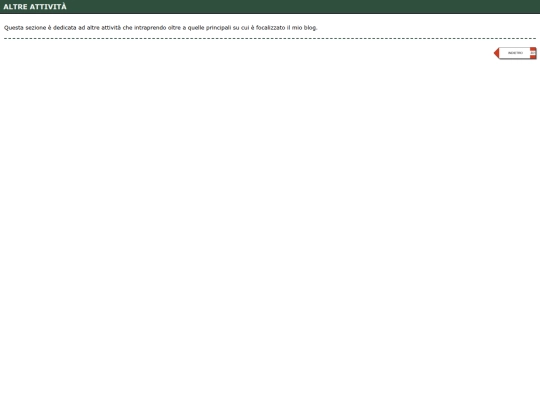Click the red-arrow Indietro back button
The image size is (540, 405).
pos(515,53)
